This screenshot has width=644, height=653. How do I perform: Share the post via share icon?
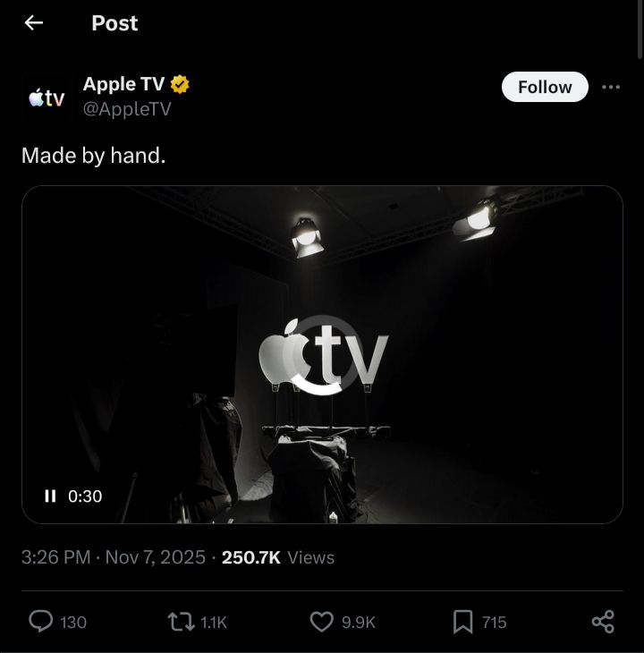coord(603,622)
